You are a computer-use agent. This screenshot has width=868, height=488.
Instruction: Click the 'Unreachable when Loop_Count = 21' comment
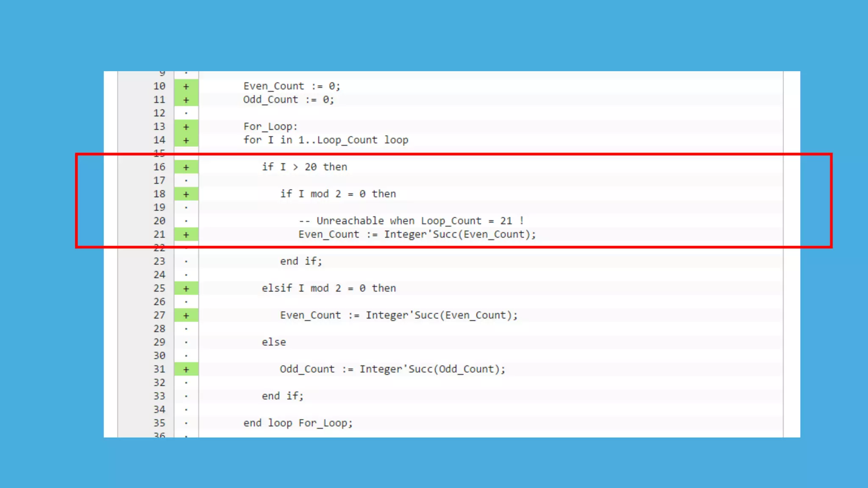point(411,221)
